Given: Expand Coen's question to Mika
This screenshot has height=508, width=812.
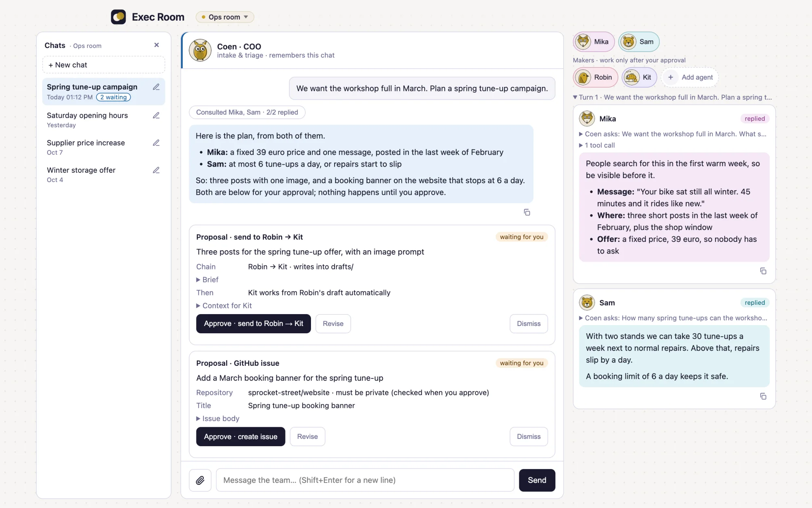Looking at the screenshot, I should click(673, 134).
